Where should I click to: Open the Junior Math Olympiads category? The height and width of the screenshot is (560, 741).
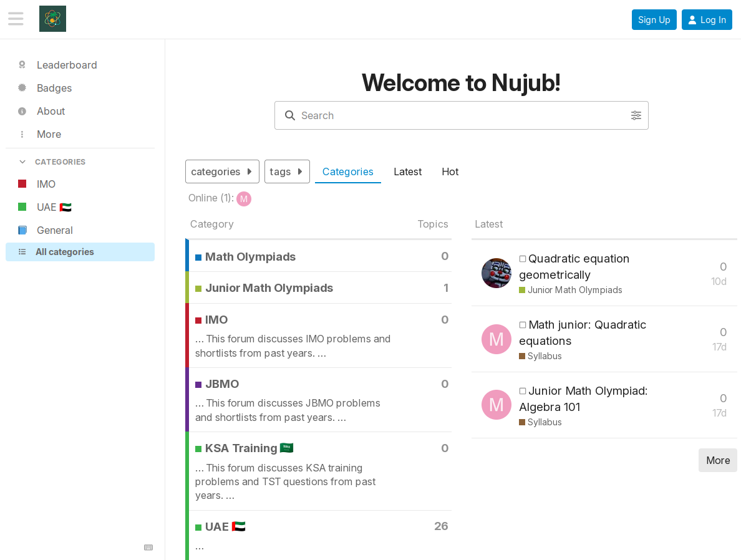tap(269, 288)
